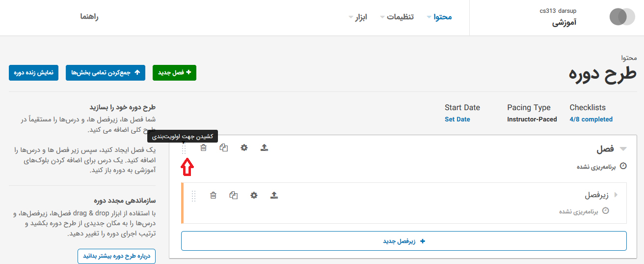644x264 pixels.
Task: Open the تنظیمات dropdown menu
Action: coord(397,17)
